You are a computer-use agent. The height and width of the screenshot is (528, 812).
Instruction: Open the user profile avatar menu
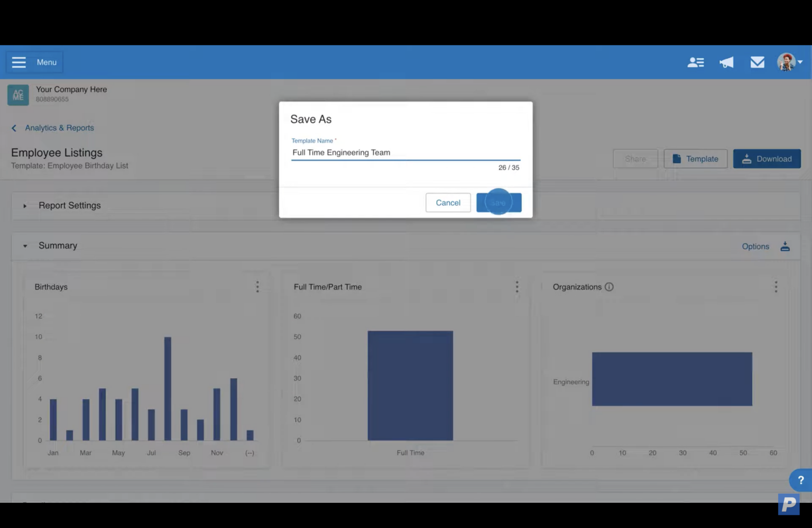click(x=789, y=62)
